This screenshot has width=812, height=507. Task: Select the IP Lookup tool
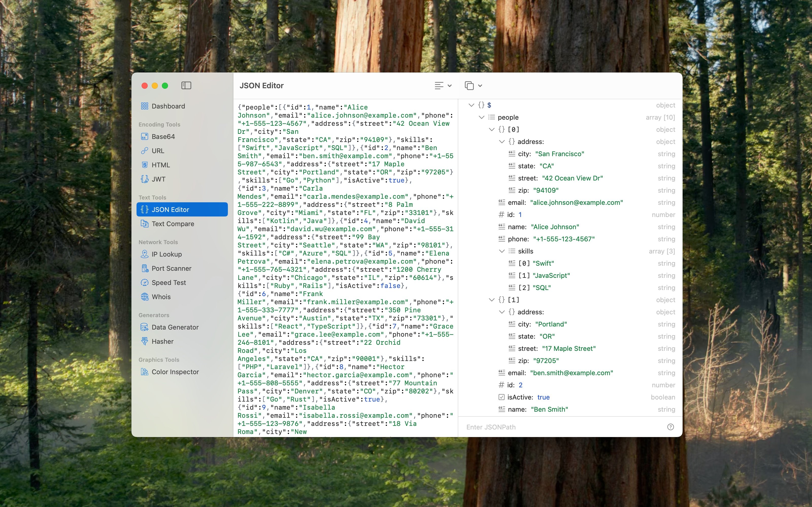pos(166,254)
